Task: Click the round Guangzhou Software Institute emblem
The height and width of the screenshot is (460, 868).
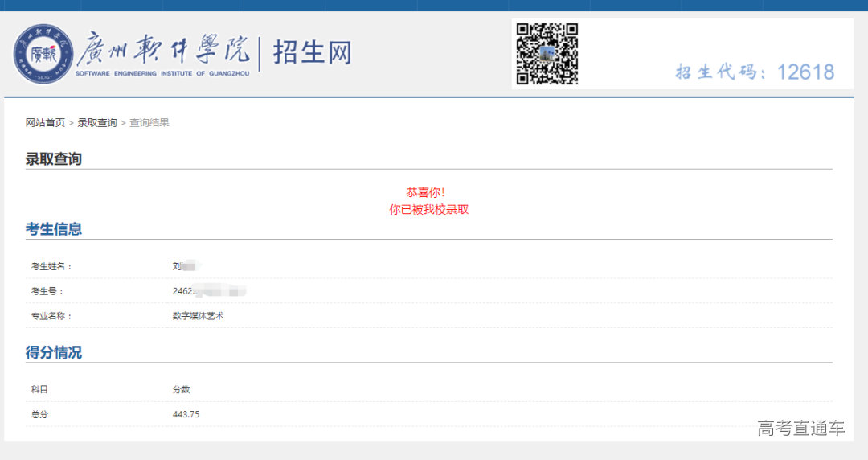Action: coord(43,54)
